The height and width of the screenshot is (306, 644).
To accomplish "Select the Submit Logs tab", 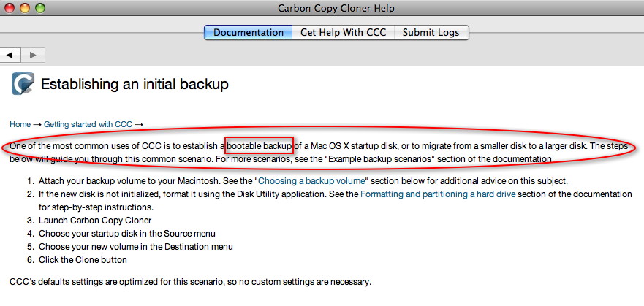I will coord(431,32).
